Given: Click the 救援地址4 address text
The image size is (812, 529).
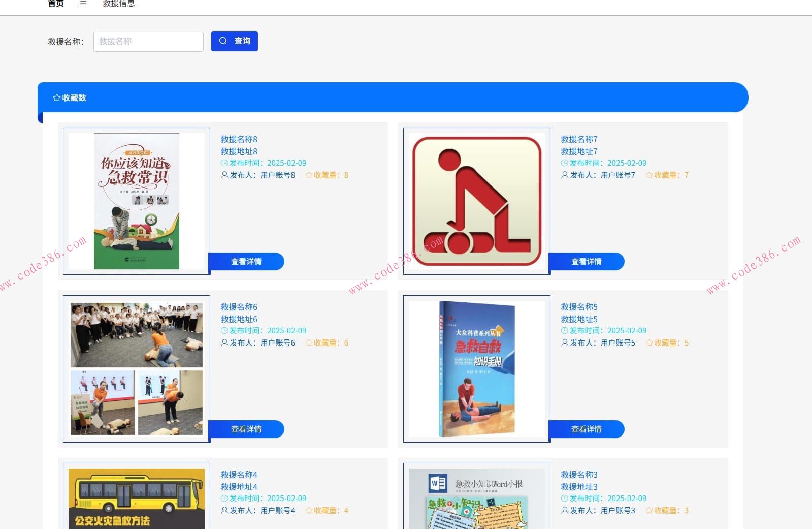Looking at the screenshot, I should pyautogui.click(x=239, y=487).
